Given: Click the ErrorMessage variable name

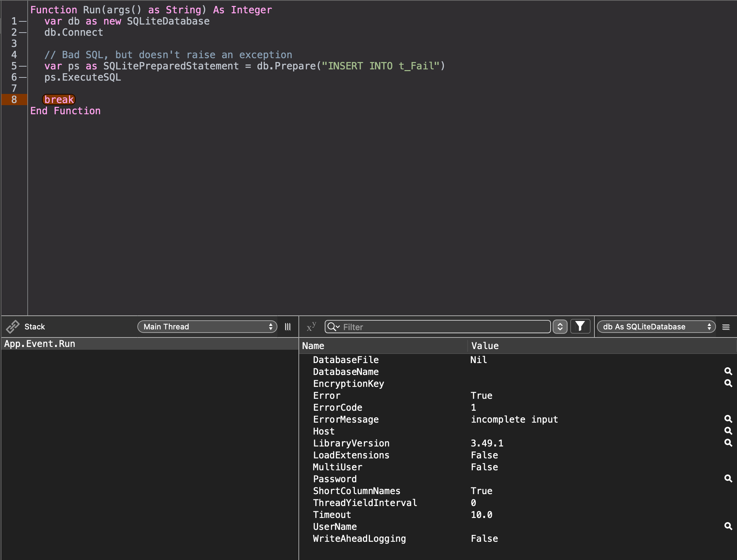Looking at the screenshot, I should pyautogui.click(x=346, y=419).
